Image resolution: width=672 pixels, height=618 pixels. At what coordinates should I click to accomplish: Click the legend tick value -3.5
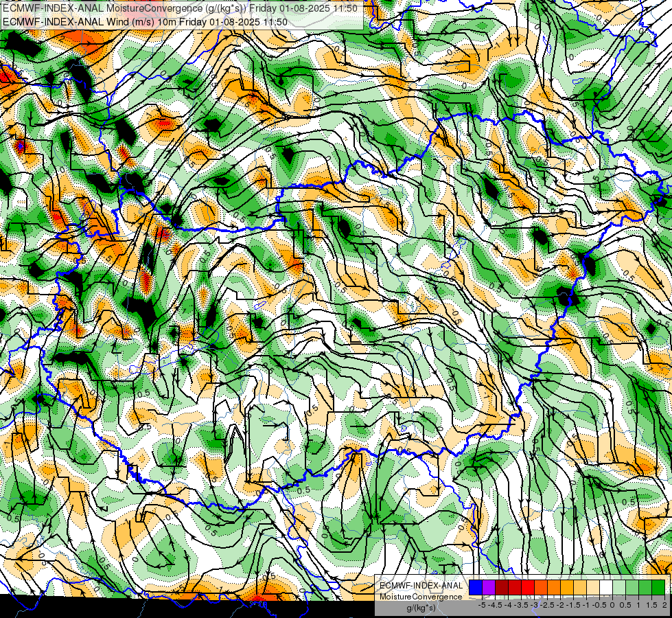521,605
